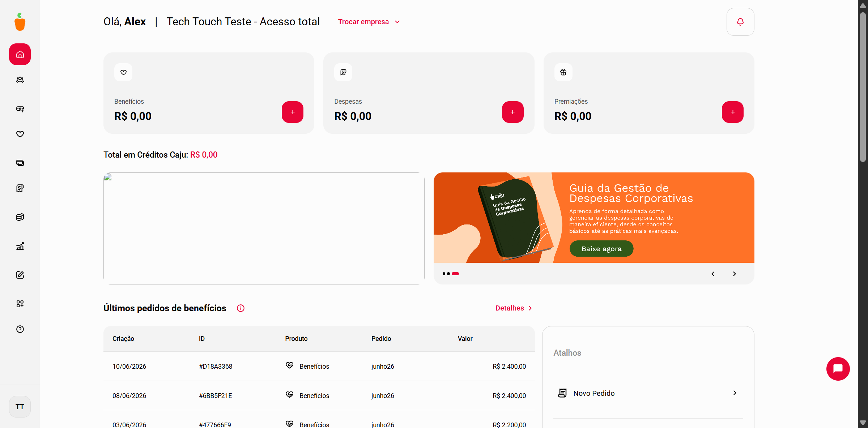Go to next banner slide

pos(735,274)
